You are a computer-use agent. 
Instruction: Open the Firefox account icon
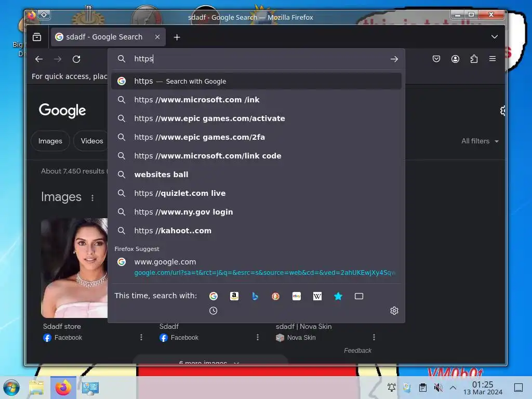point(455,59)
